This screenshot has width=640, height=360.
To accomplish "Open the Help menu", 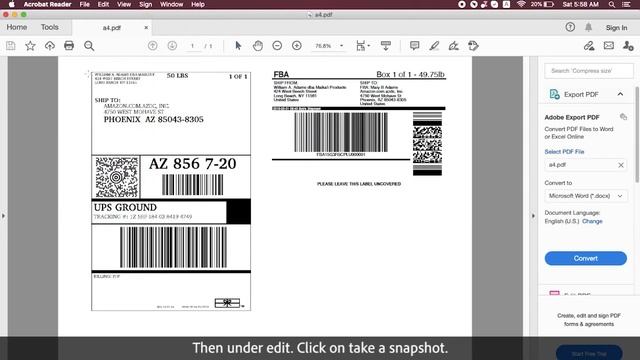I will pyautogui.click(x=198, y=4).
